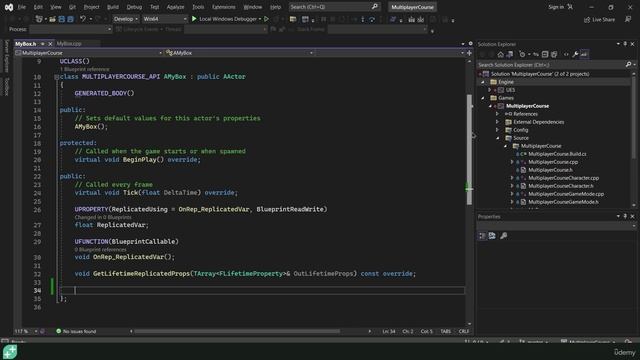Click the Pending Changes Filter clock icon
The height and width of the screenshot is (360, 640).
coord(522,54)
